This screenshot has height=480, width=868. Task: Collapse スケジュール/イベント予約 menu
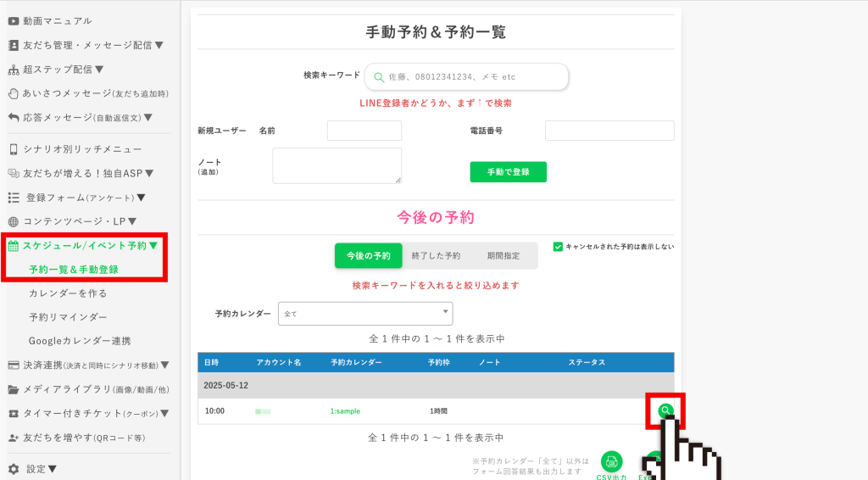pyautogui.click(x=90, y=246)
